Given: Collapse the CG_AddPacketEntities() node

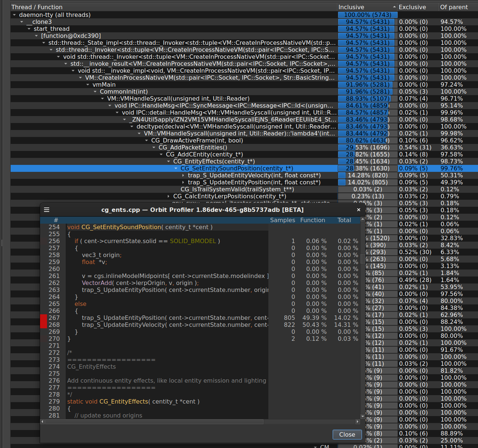Looking at the screenshot, I should (154, 148).
